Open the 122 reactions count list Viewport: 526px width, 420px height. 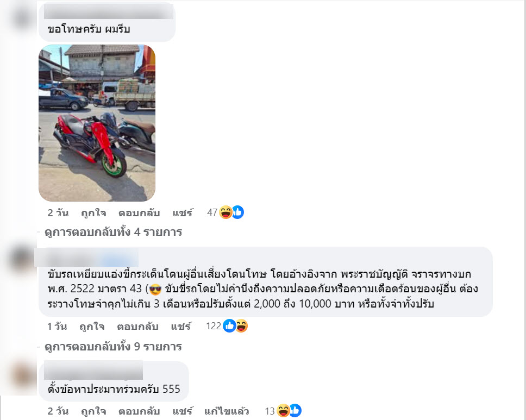coord(214,326)
